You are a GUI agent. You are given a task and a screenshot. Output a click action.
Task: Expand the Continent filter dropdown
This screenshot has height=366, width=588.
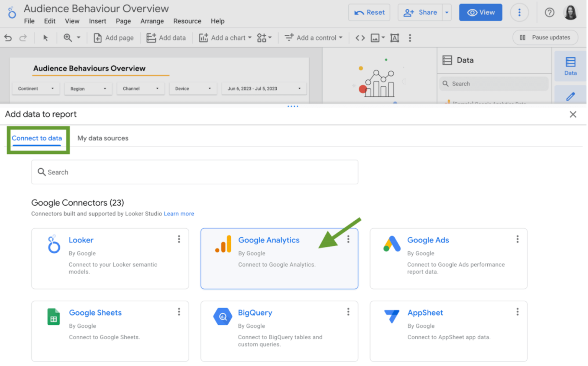36,89
